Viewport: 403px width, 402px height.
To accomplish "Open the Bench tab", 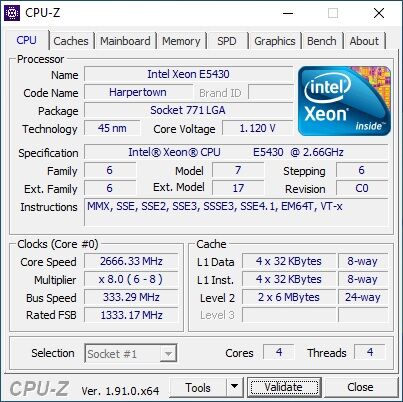I will coord(322,41).
